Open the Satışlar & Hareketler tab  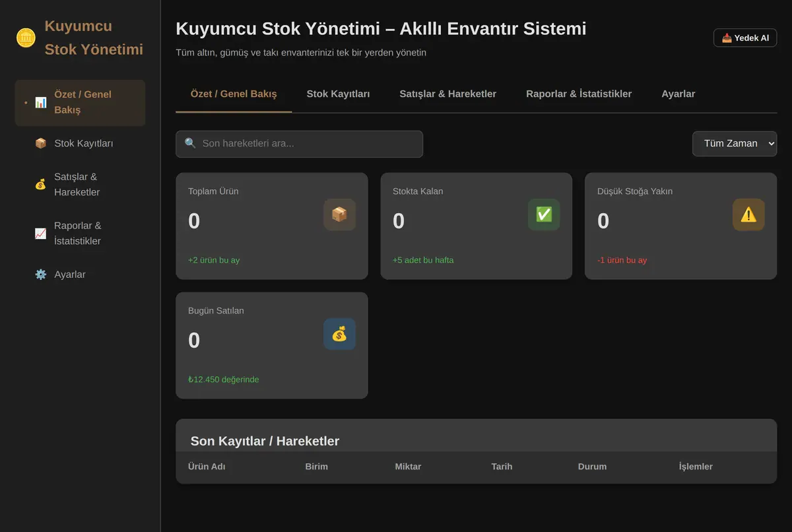point(448,94)
